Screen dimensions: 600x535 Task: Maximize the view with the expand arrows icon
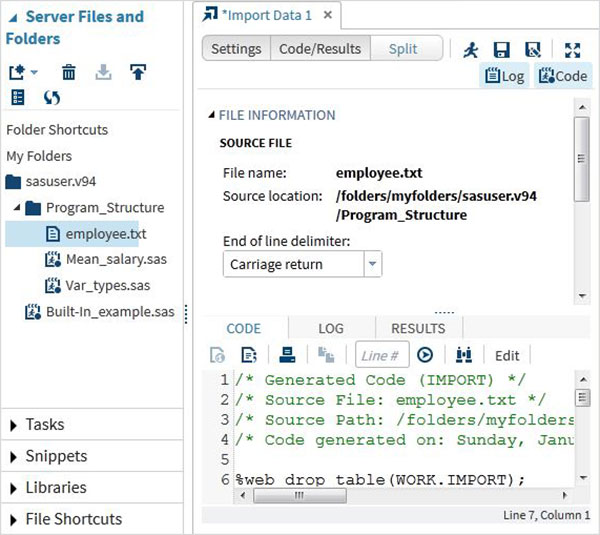[573, 49]
